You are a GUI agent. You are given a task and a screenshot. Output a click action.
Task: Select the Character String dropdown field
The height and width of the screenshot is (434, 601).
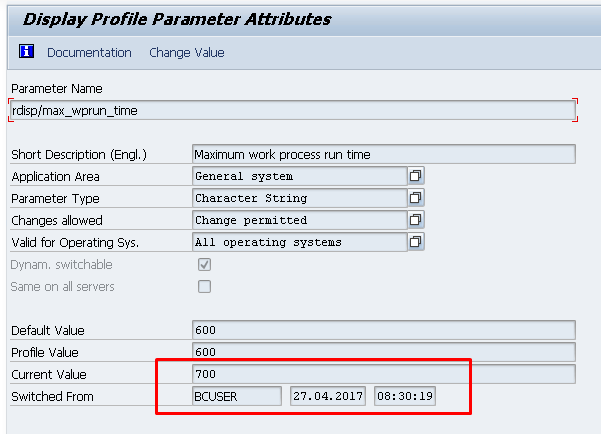tap(300, 198)
